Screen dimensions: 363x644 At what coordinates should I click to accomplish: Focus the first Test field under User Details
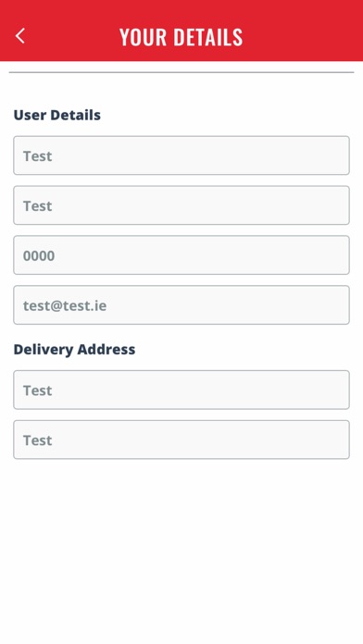181,155
